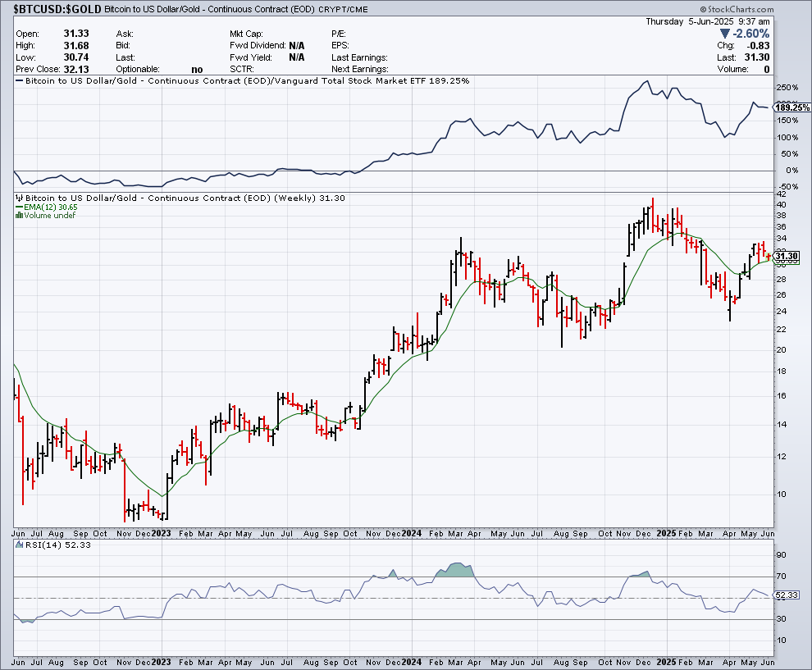Image resolution: width=812 pixels, height=670 pixels.
Task: Click the Optionable value 'no'
Action: pos(197,70)
